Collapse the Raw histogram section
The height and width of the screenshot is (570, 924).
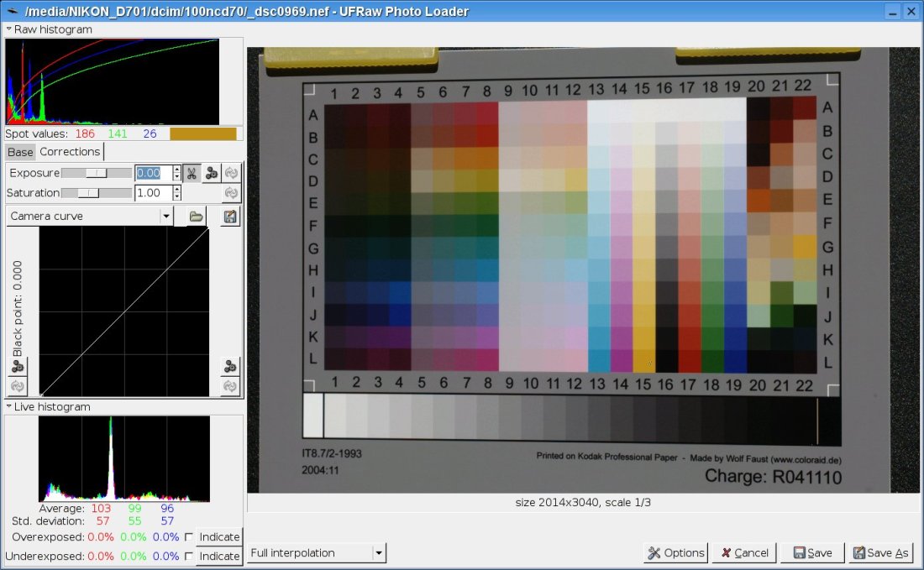point(9,29)
